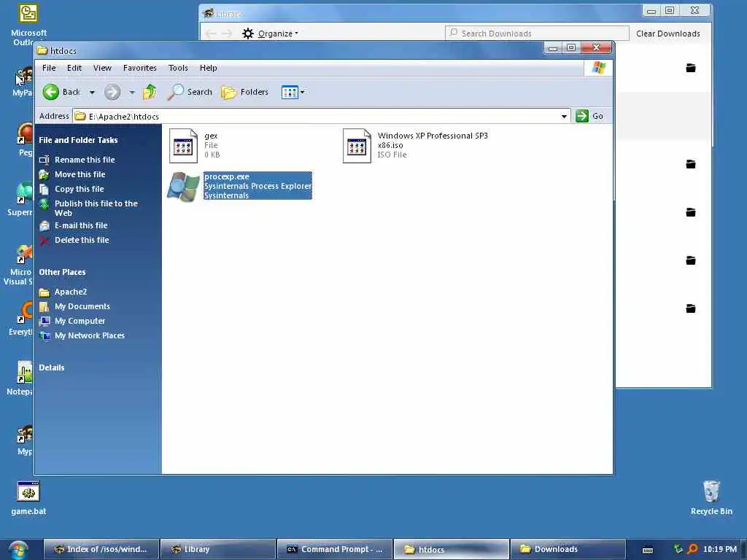This screenshot has height=560, width=747.
Task: Switch to Command Prompt taskbar button
Action: [x=334, y=549]
